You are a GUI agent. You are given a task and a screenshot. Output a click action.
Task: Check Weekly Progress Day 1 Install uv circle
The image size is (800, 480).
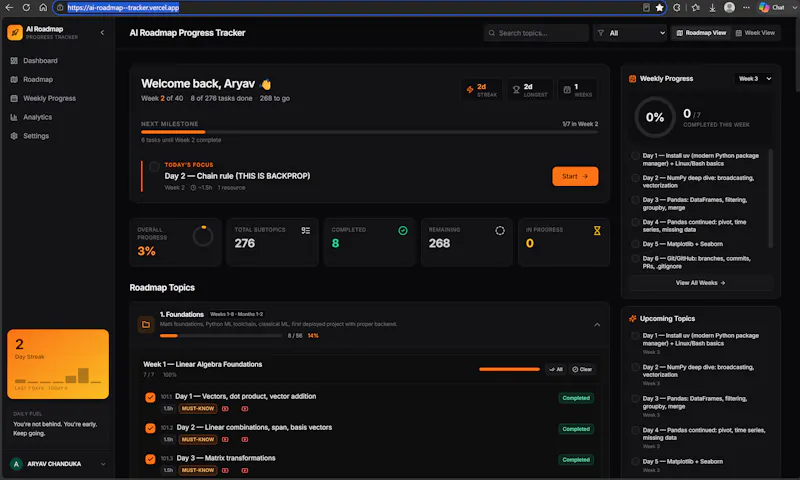pyautogui.click(x=635, y=156)
